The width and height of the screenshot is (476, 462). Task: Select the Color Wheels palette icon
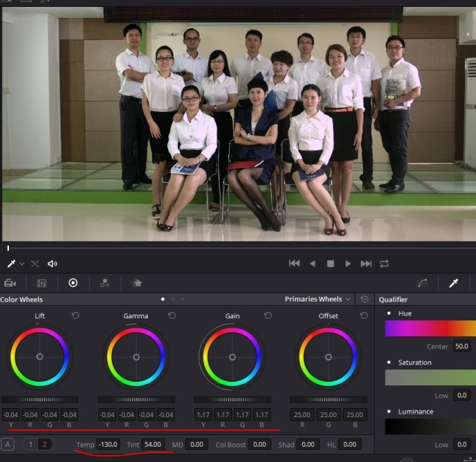[73, 283]
